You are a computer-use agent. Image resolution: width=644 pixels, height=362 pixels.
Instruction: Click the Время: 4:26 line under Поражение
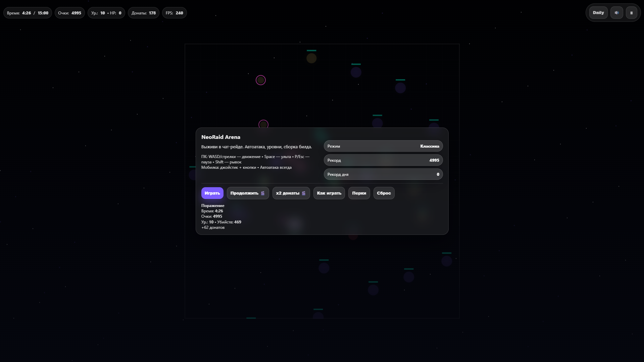click(212, 211)
